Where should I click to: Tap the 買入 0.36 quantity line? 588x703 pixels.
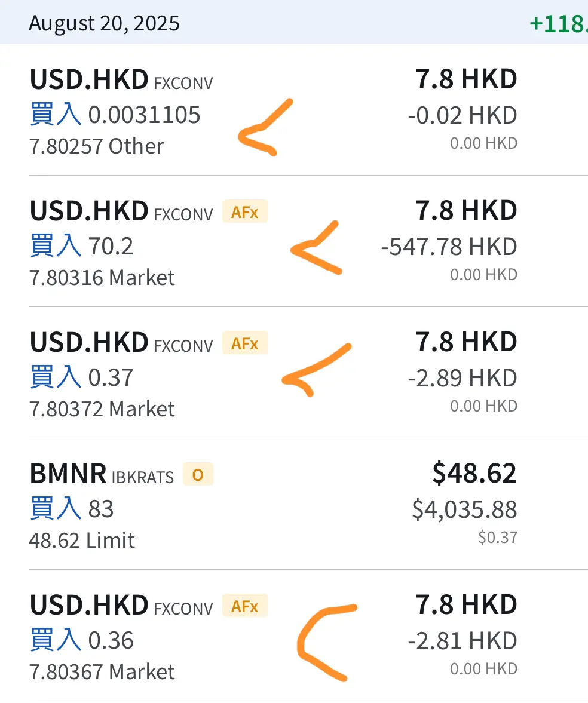(x=82, y=640)
